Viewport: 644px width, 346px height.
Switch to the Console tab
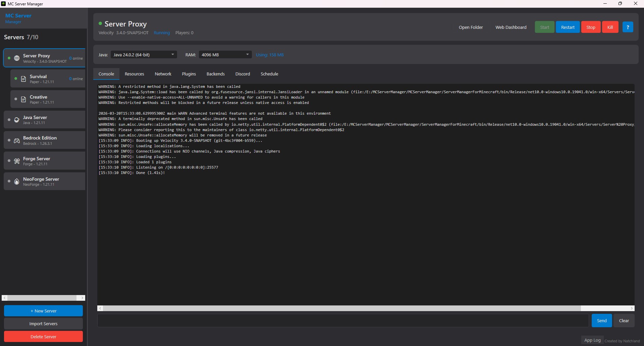pos(106,74)
